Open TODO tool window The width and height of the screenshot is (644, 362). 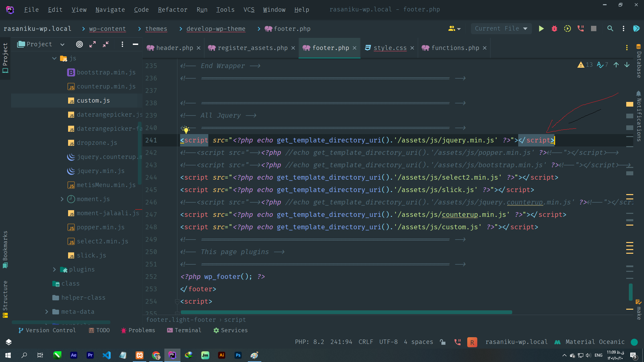99,330
